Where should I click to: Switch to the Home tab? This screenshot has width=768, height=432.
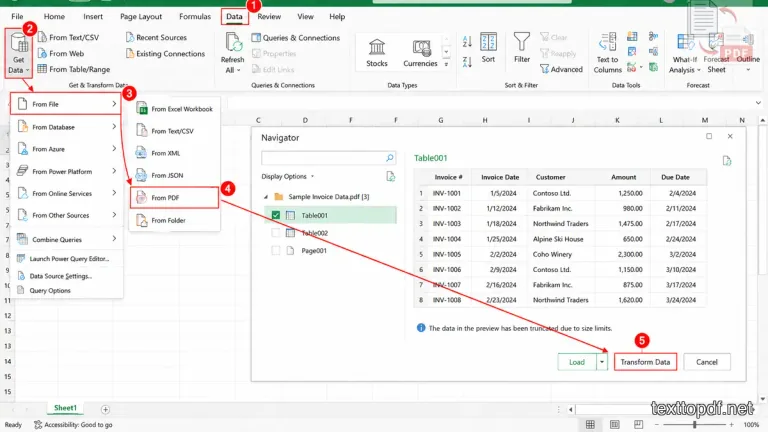click(54, 16)
